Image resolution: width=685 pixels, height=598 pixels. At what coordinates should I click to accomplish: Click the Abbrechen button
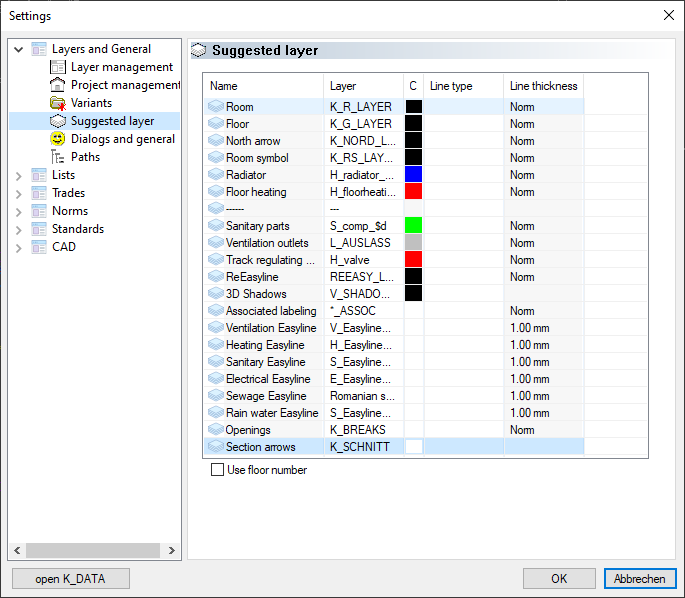(640, 579)
